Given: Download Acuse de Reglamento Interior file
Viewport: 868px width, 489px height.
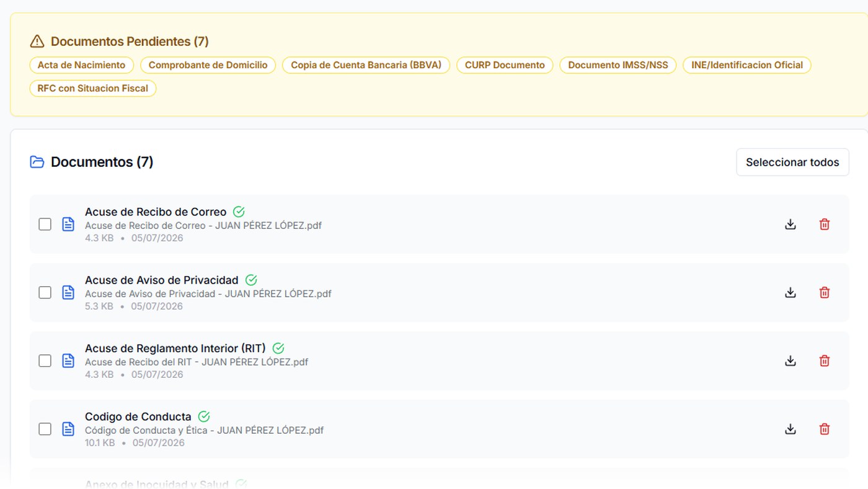Looking at the screenshot, I should coord(790,361).
